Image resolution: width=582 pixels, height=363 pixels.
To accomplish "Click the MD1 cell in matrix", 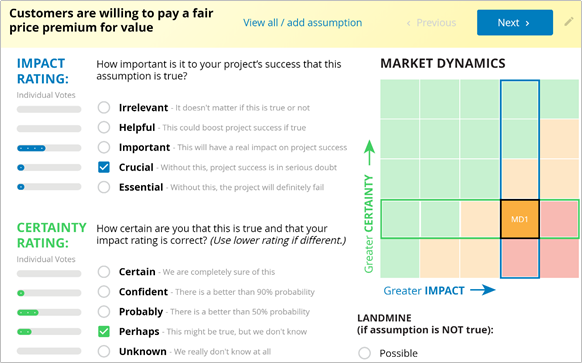I will click(x=520, y=219).
